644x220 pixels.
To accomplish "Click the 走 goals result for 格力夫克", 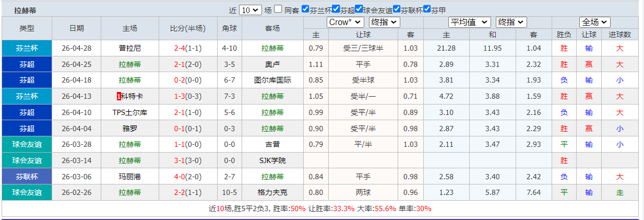I will click(x=619, y=192).
